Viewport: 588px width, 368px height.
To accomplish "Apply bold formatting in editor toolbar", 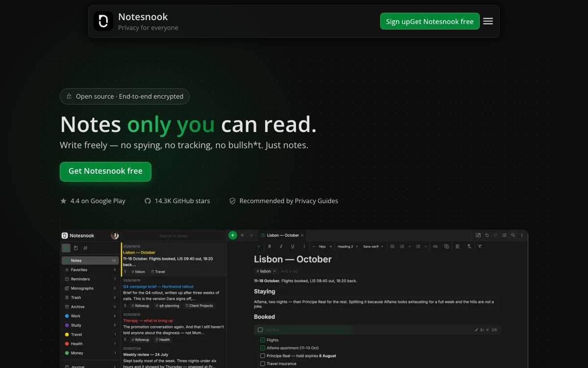I will [x=269, y=246].
